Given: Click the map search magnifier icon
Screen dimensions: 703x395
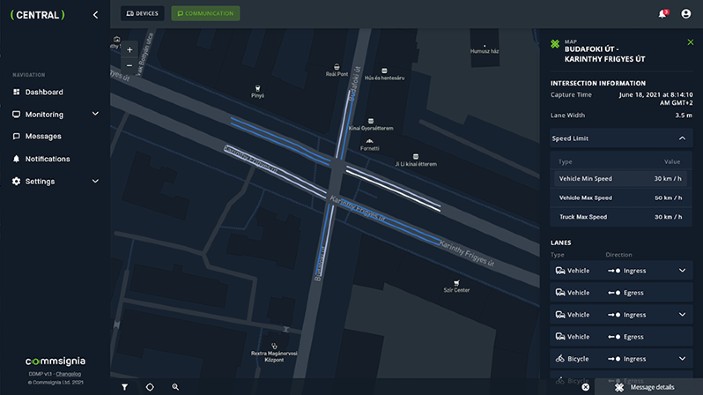Looking at the screenshot, I should coord(175,387).
